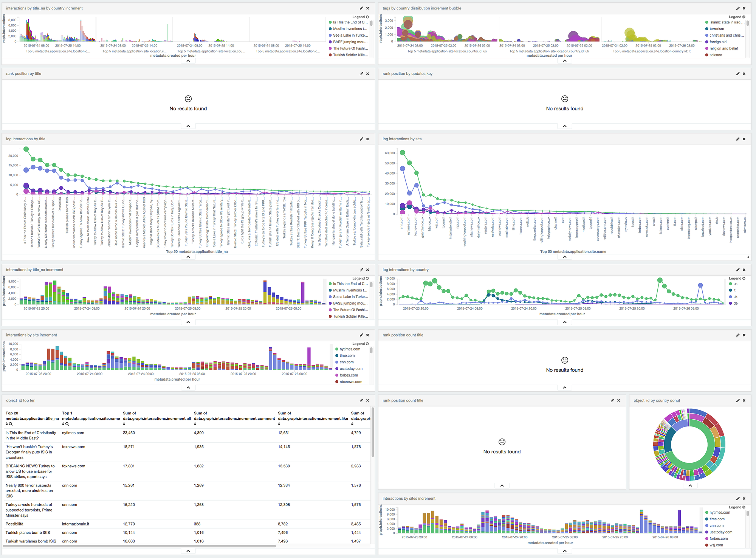The width and height of the screenshot is (756, 558).
Task: Remove the 'rank position by updates.key' panel
Action: pos(744,74)
